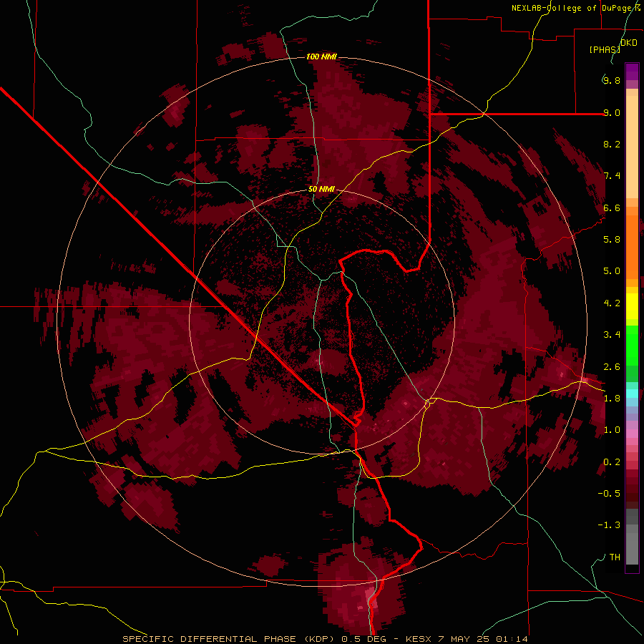644x644 pixels.
Task: Click the 2.6 scale value label
Action: 612,367
